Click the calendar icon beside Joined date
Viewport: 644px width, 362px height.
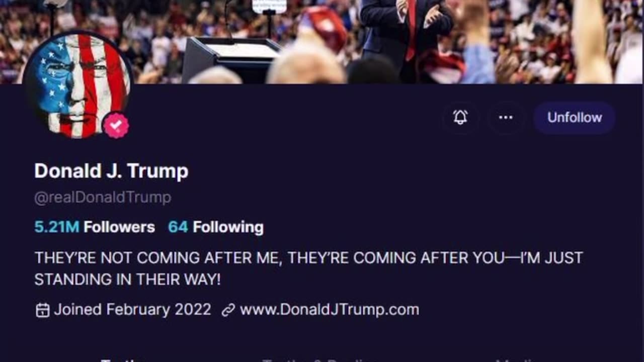pos(42,310)
